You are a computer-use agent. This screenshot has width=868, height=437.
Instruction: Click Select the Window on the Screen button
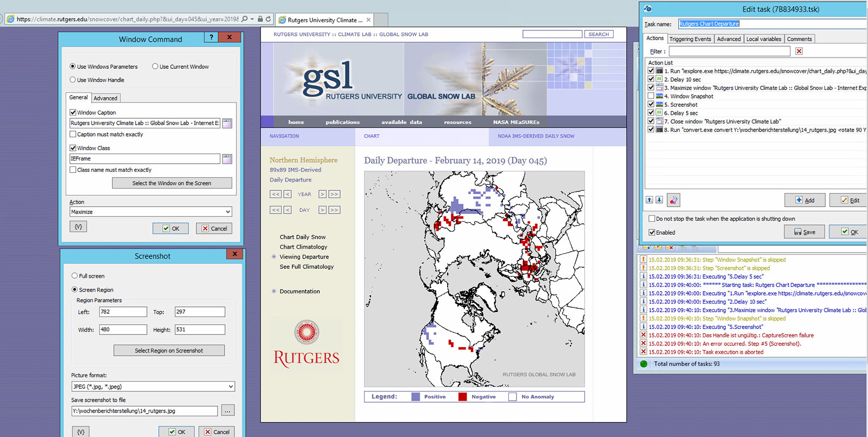coord(172,183)
